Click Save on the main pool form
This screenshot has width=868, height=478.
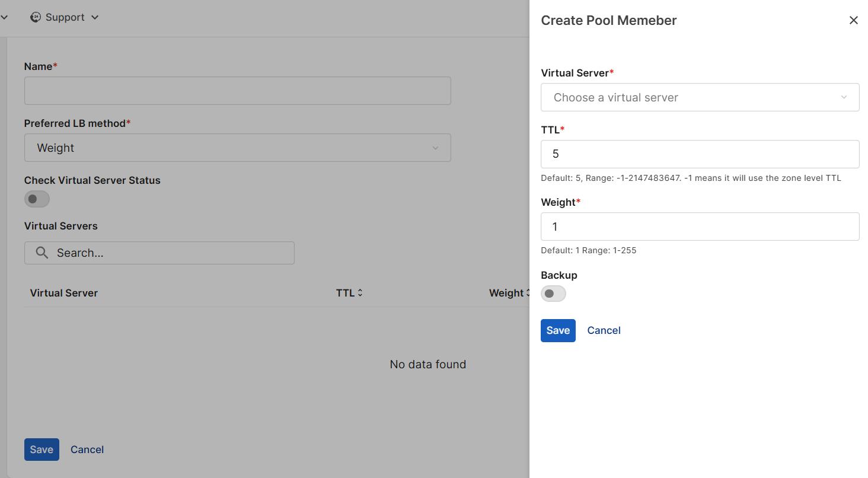[x=41, y=449]
